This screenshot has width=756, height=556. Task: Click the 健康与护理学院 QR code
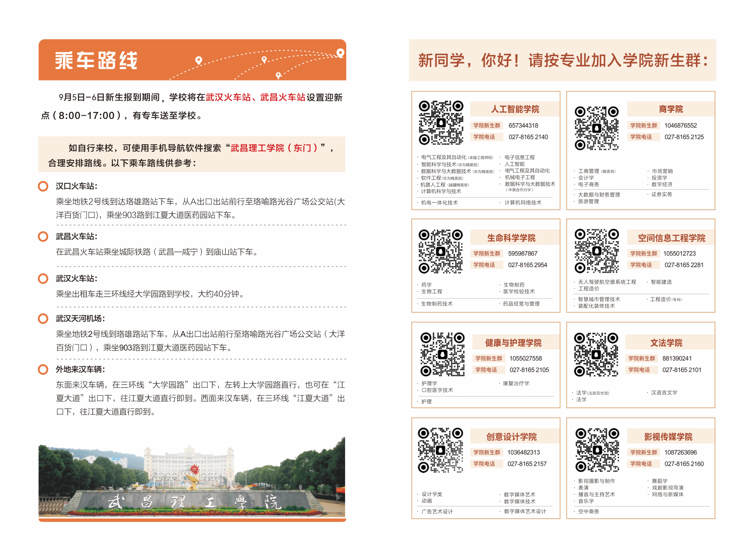[x=442, y=354]
